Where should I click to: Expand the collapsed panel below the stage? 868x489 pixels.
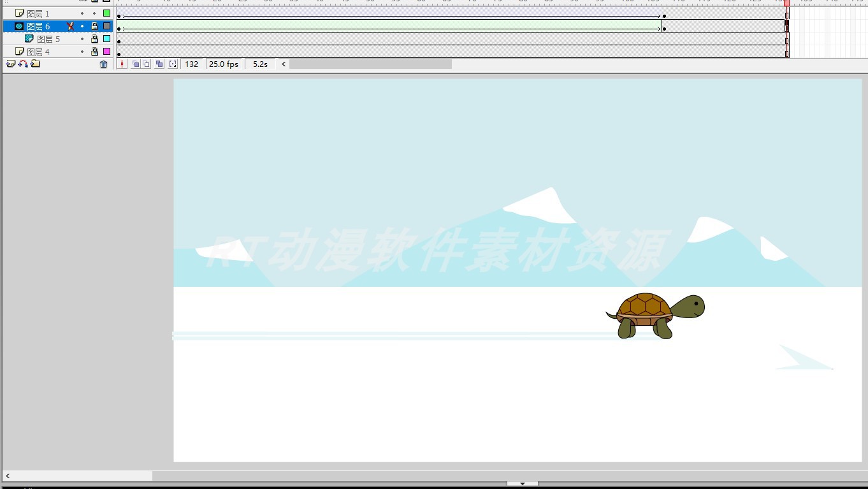click(x=523, y=484)
